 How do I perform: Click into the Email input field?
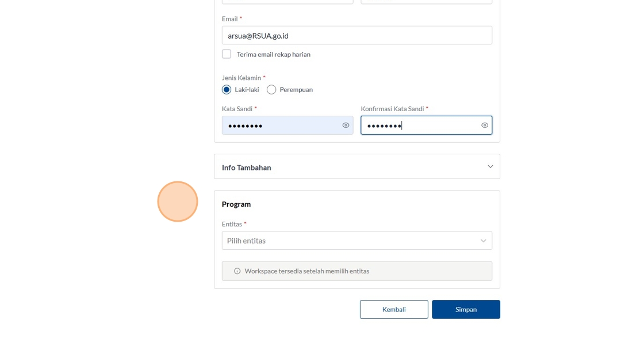356,36
